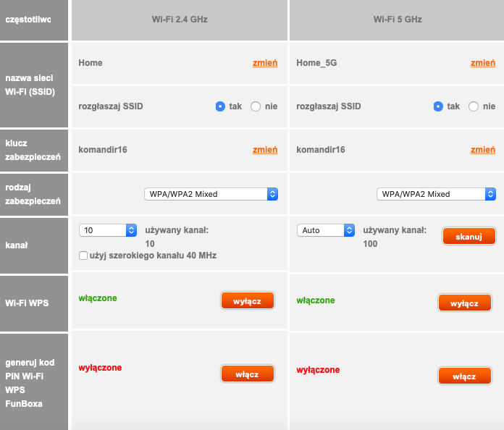
Task: Change the 2.4 GHz security key via 'zmień'
Action: tap(264, 150)
